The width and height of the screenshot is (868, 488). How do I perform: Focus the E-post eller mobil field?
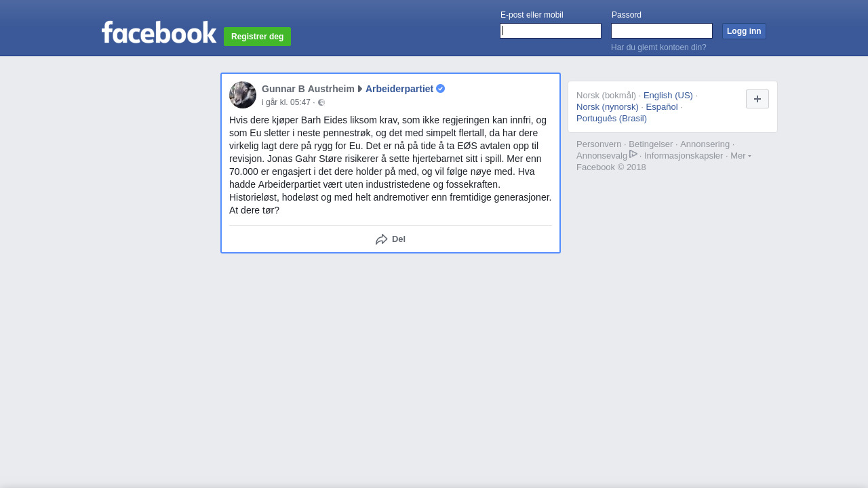click(x=551, y=31)
